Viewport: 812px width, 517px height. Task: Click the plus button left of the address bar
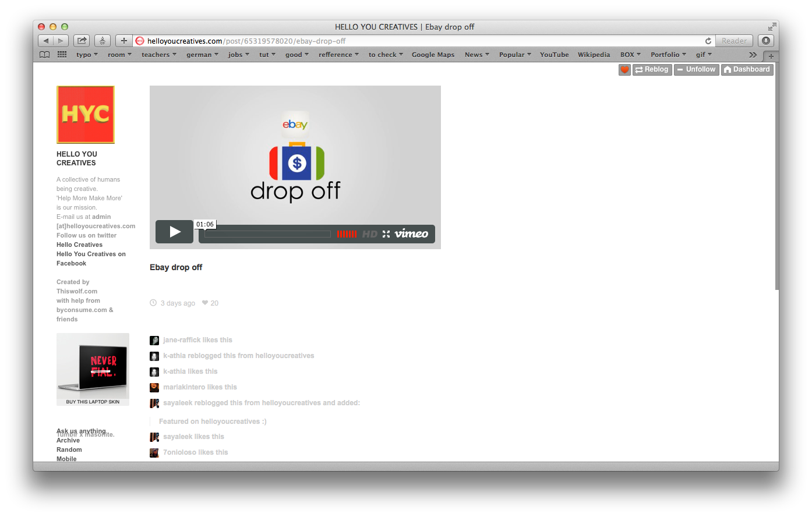(124, 41)
